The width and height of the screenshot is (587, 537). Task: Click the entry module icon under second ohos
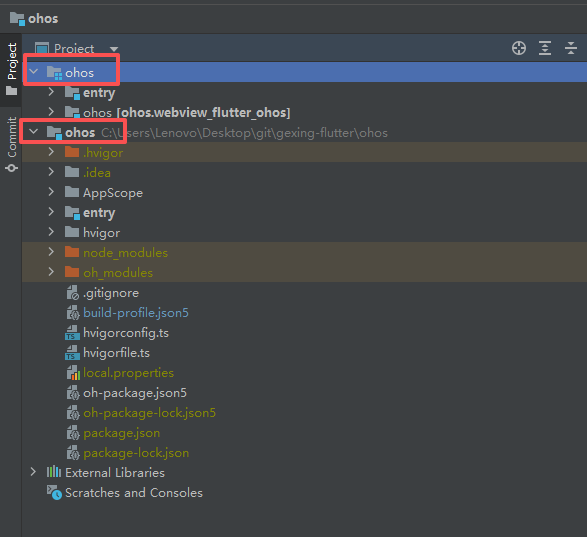click(x=72, y=213)
